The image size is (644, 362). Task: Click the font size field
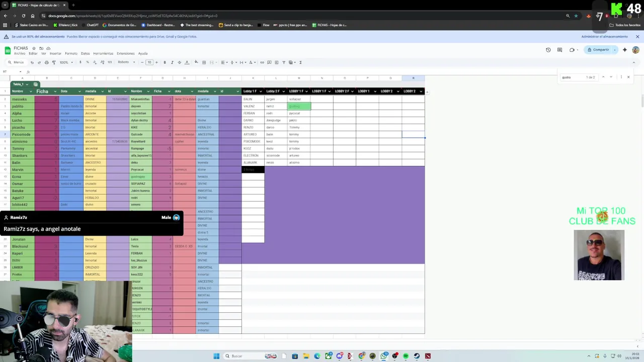(149, 62)
